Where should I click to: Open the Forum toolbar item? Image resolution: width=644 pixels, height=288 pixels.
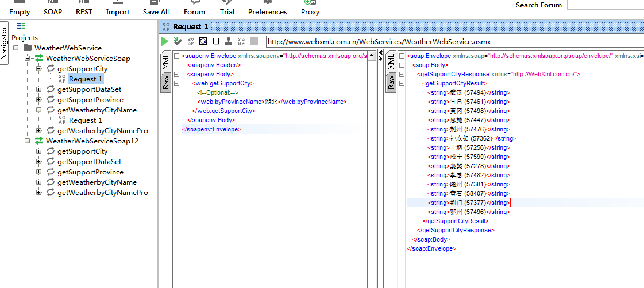click(194, 8)
